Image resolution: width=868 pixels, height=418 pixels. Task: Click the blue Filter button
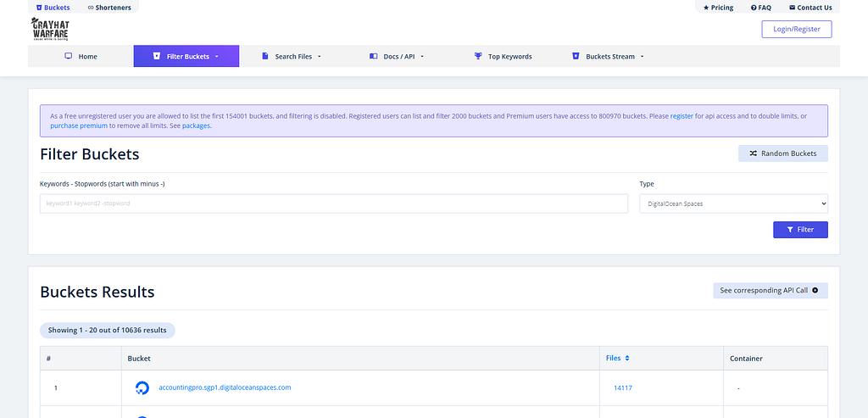coord(800,229)
